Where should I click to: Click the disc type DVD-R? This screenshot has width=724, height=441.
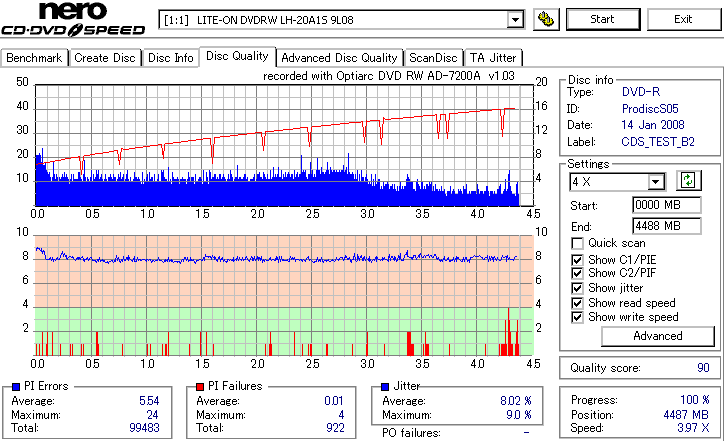pos(641,92)
